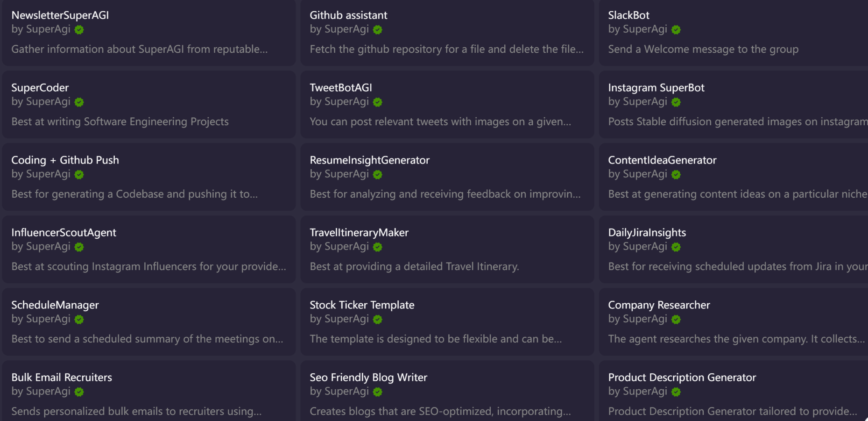868x421 pixels.
Task: Click verified badge under Company Researcher
Action: 676,320
